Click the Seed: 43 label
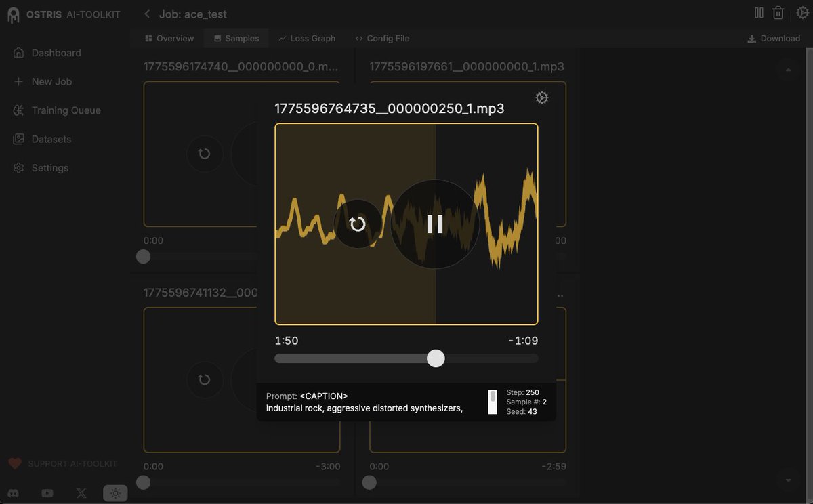The height and width of the screenshot is (504, 813). [522, 411]
